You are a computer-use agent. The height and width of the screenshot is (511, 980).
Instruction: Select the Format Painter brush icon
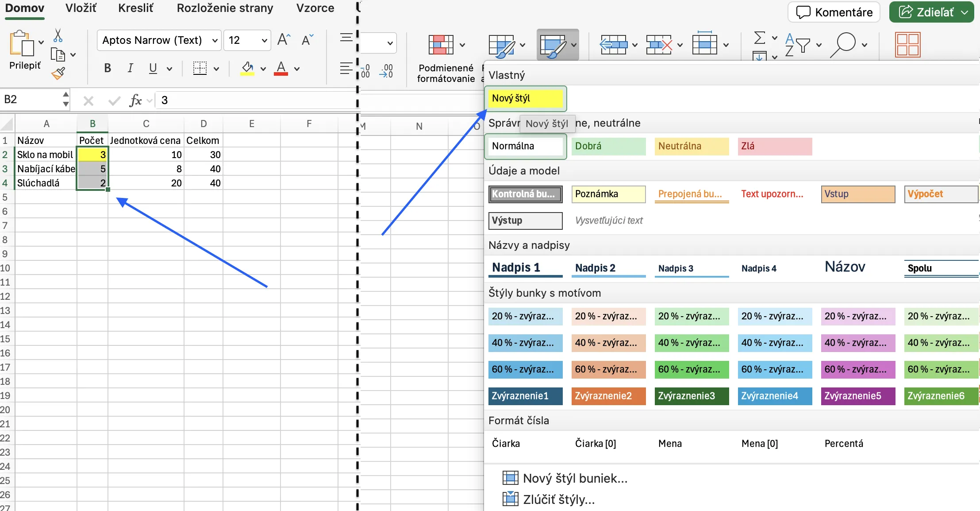tap(58, 73)
